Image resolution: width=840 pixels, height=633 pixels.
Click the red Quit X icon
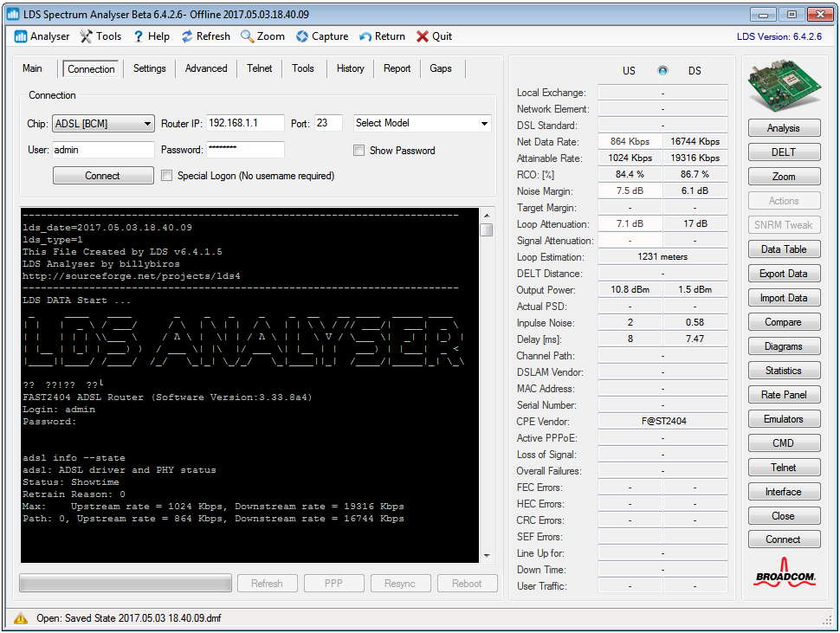(x=423, y=36)
